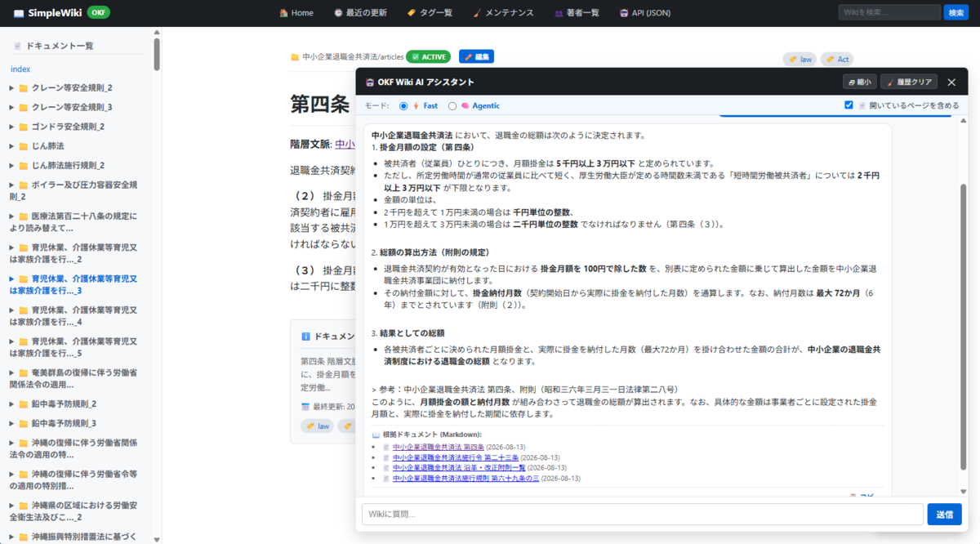Click the 履歴クリア button
980x544 pixels.
(909, 82)
